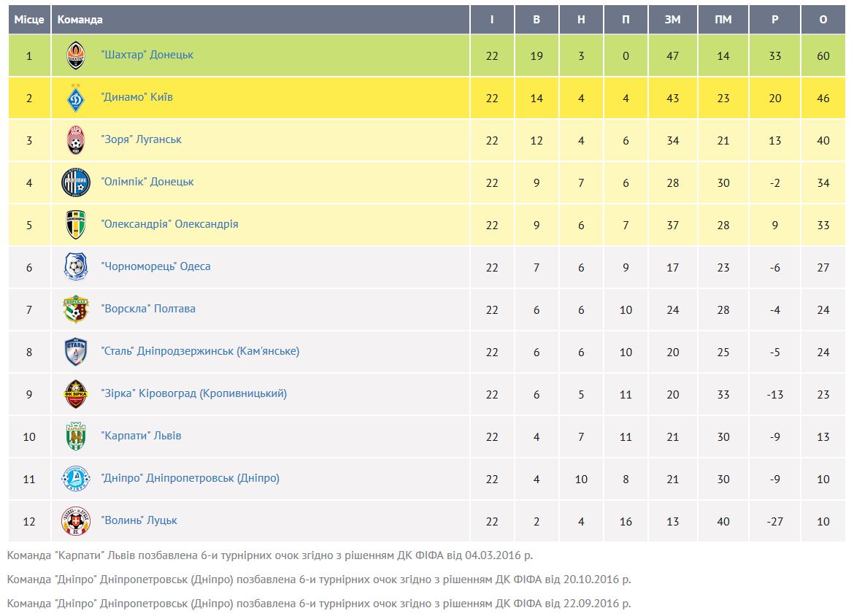Image resolution: width=854 pixels, height=616 pixels.
Task: Follow the "Зоря" Луганськ link
Action: pos(141,139)
